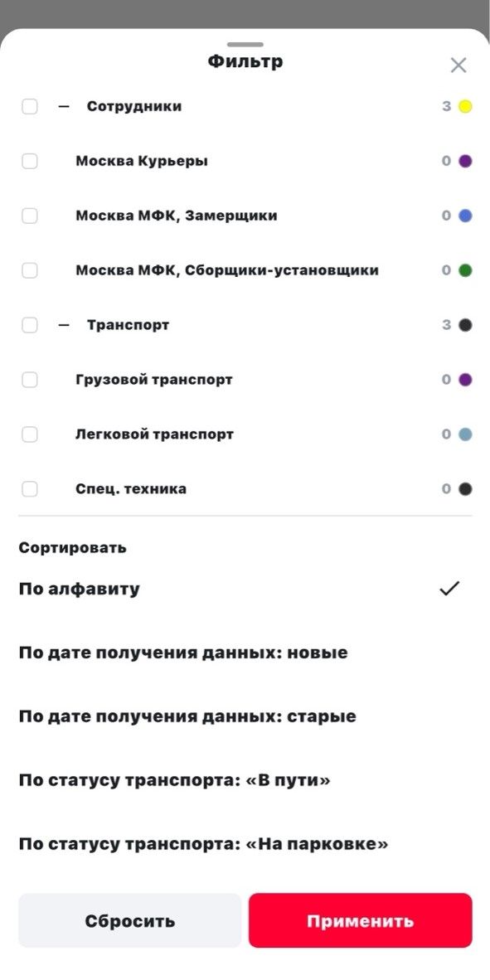Click the blue dot beside Москва МФК, Замерщики

point(465,216)
